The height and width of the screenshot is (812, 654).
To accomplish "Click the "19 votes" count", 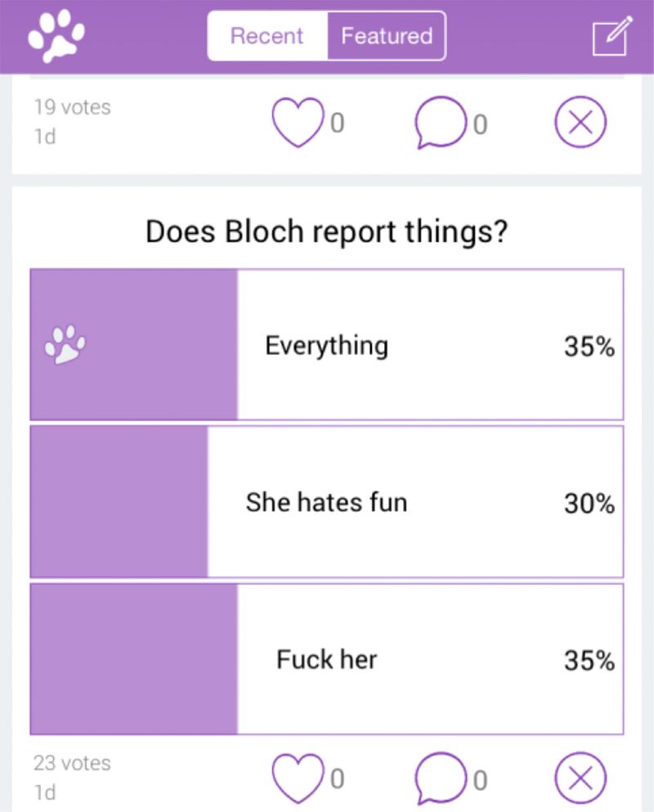I will tap(72, 106).
